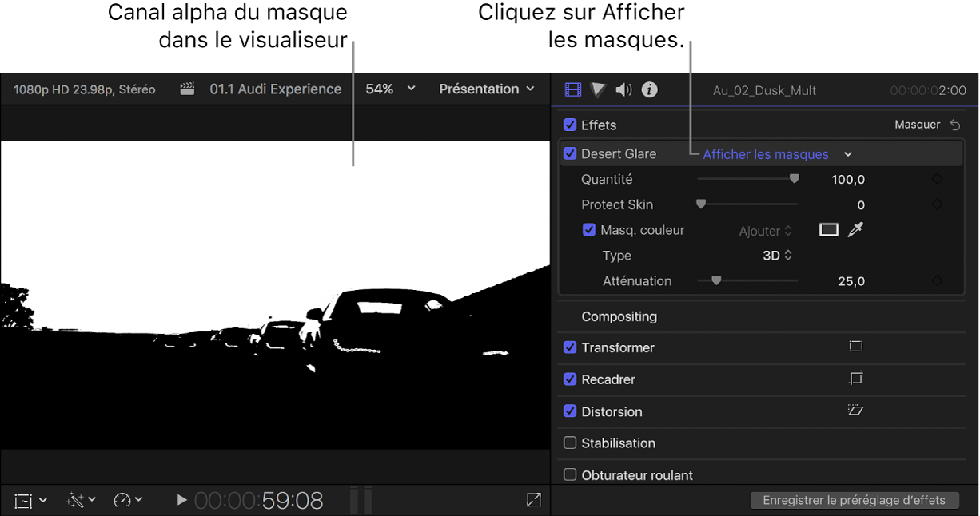Enable the Obturateur roulant checkbox
The width and height of the screenshot is (980, 516).
click(570, 474)
